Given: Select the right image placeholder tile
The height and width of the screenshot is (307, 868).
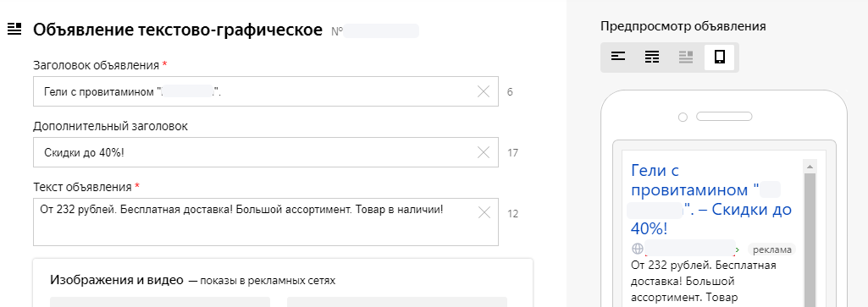Looking at the screenshot, I should [x=397, y=302].
